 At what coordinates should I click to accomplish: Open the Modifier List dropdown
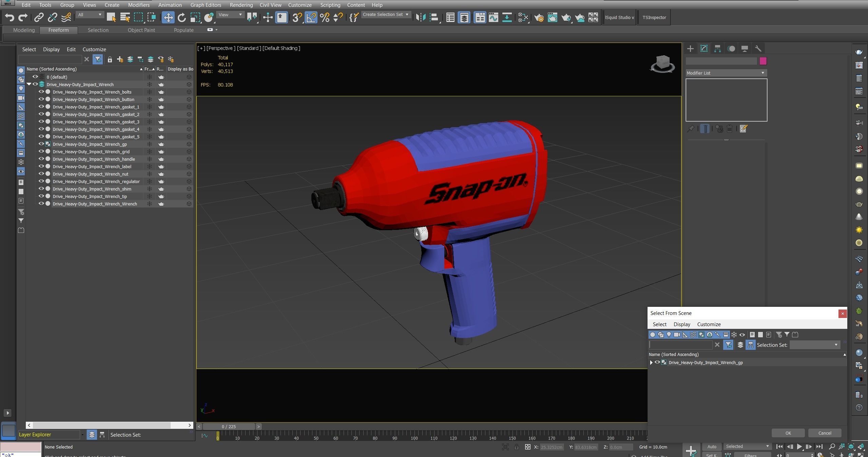pyautogui.click(x=726, y=73)
